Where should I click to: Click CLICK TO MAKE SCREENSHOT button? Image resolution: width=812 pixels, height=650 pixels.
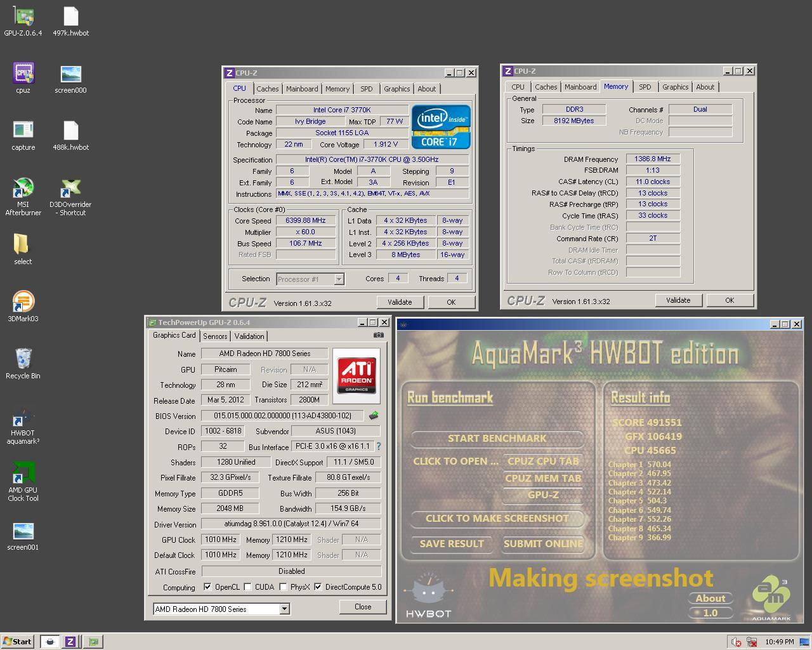click(x=497, y=519)
